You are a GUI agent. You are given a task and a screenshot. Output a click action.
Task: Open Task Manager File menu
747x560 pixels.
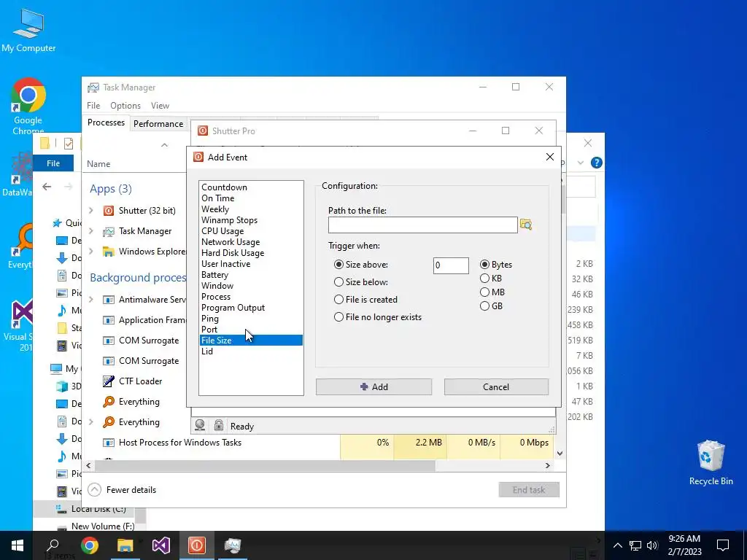[93, 106]
